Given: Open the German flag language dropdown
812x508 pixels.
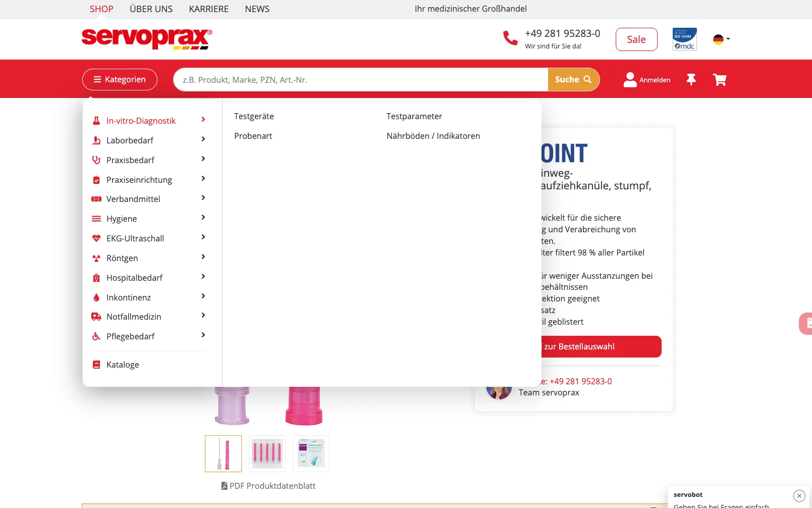Looking at the screenshot, I should click(721, 39).
